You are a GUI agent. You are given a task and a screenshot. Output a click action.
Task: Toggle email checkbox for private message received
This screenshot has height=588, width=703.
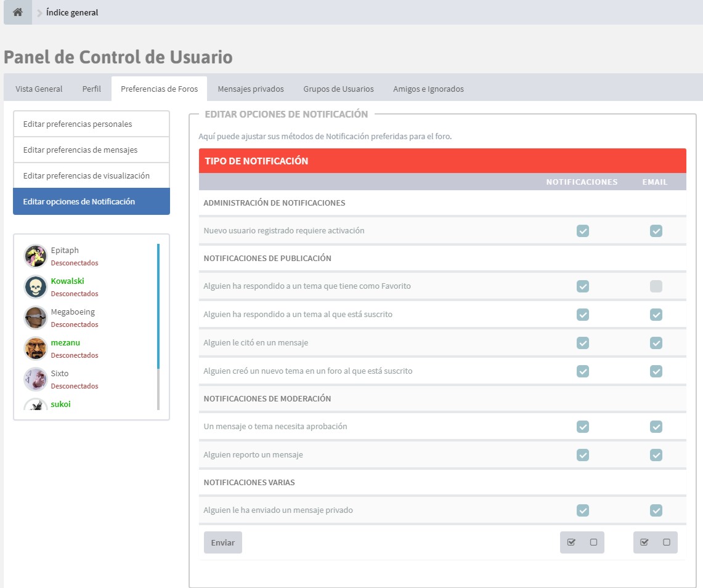pos(656,510)
